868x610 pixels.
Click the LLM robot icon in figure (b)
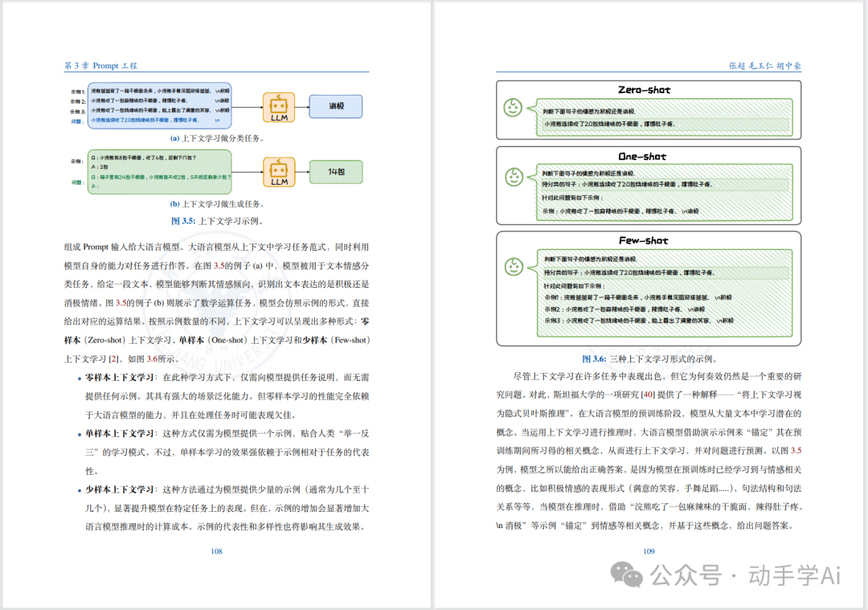pyautogui.click(x=278, y=172)
